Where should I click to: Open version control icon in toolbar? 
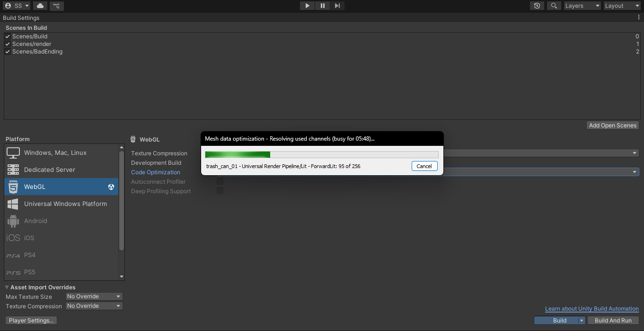[x=56, y=6]
